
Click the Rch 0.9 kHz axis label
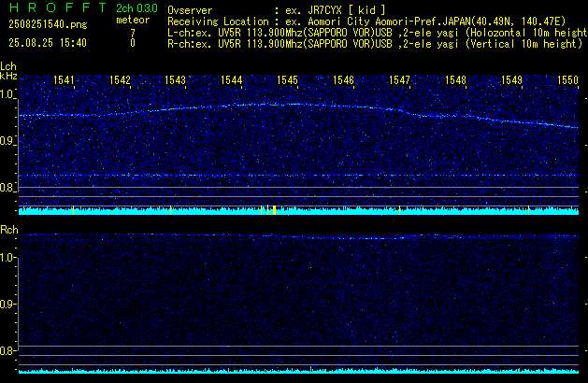[x=7, y=304]
